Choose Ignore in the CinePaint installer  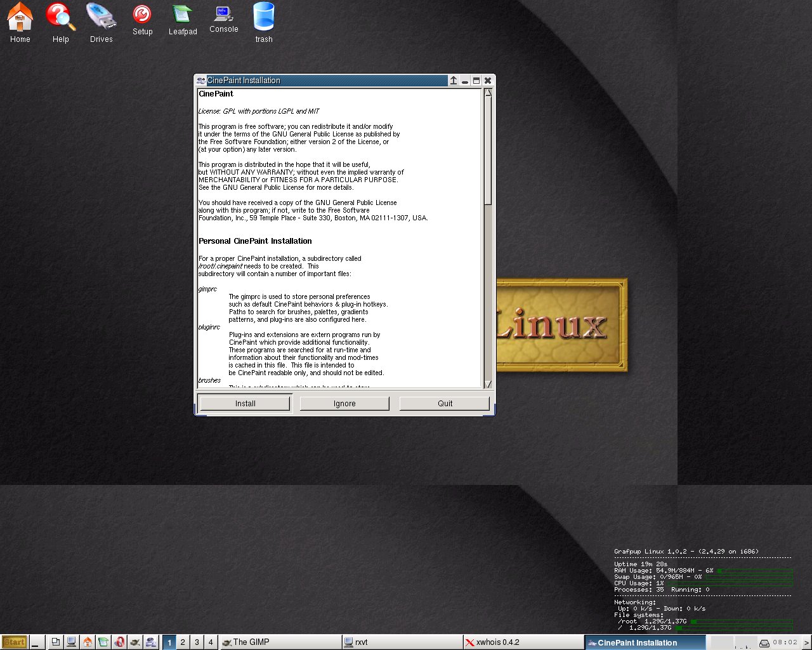click(344, 403)
